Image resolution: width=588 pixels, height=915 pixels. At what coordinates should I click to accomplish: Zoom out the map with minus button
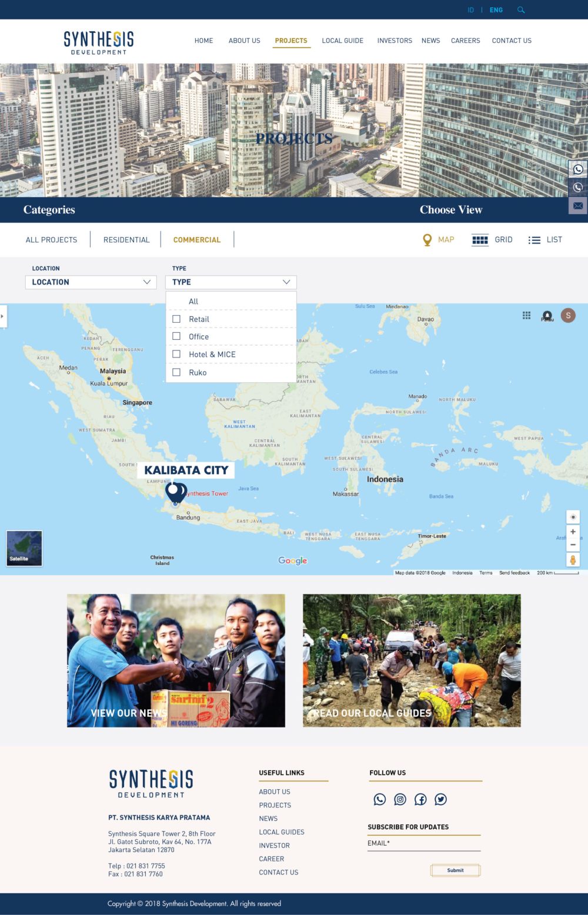[573, 545]
